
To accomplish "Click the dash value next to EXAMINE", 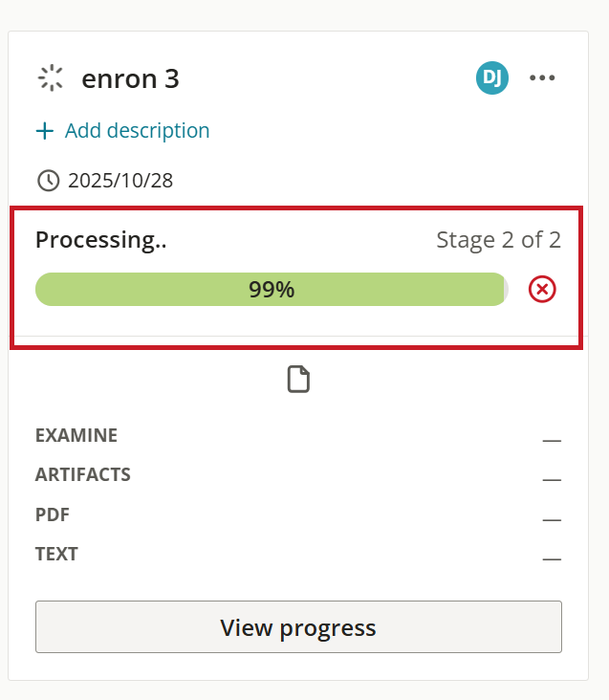I will tap(552, 441).
